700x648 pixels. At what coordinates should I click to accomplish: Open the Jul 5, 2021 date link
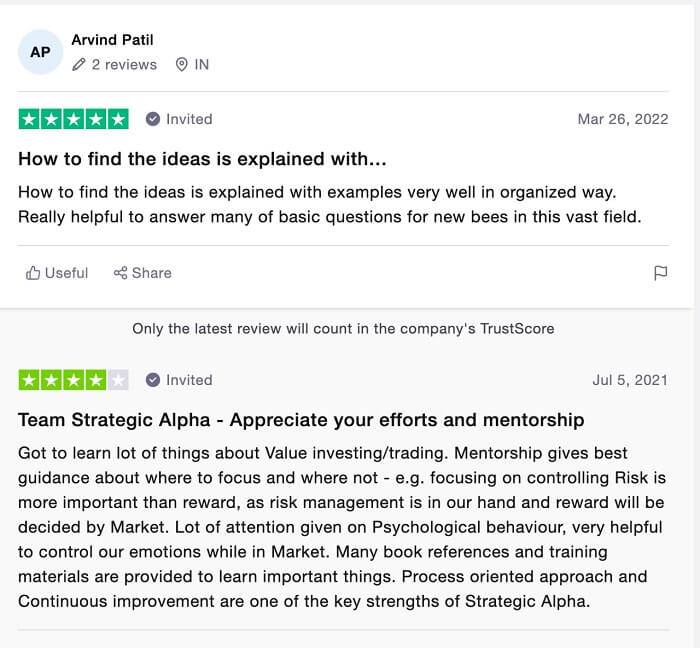630,380
